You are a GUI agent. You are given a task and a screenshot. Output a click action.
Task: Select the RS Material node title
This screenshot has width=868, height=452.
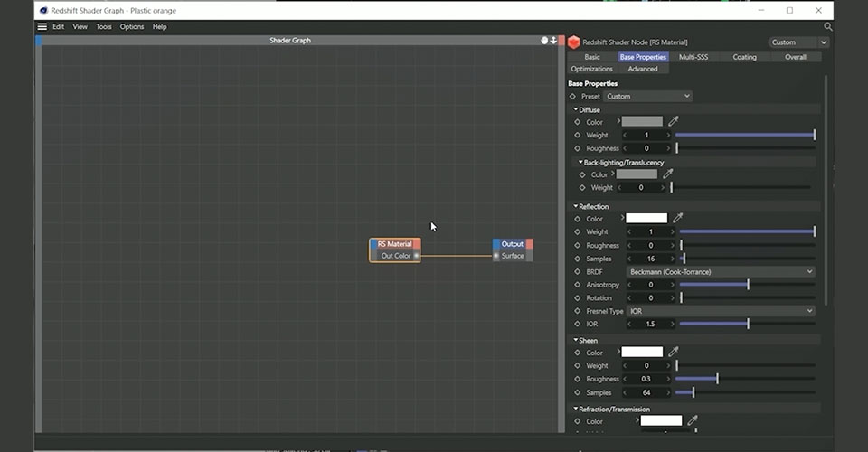(x=395, y=244)
